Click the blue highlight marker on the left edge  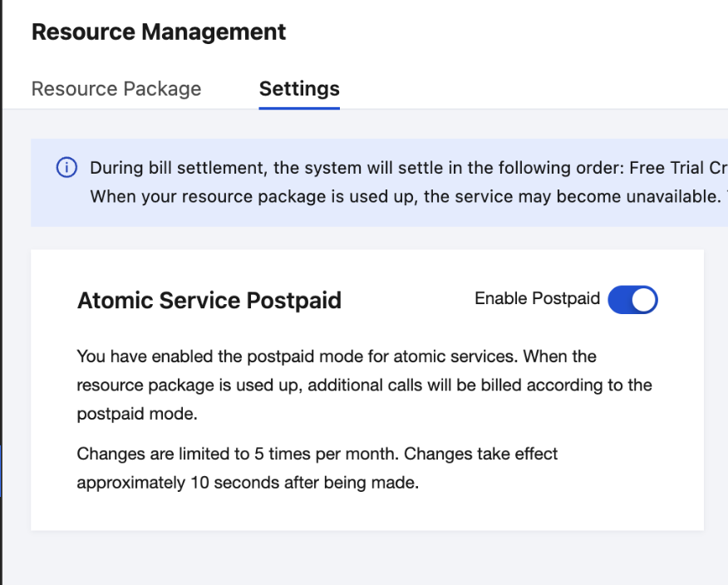click(1, 470)
